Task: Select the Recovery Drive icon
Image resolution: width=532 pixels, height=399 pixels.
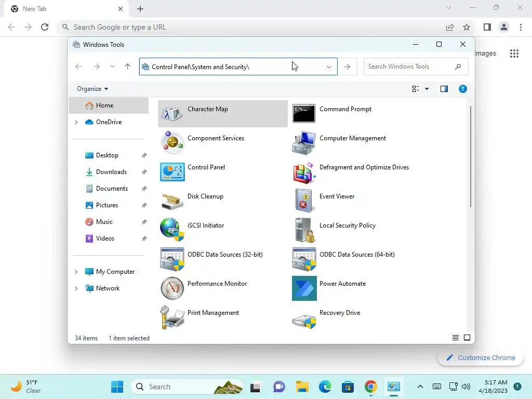Action: pos(304,321)
